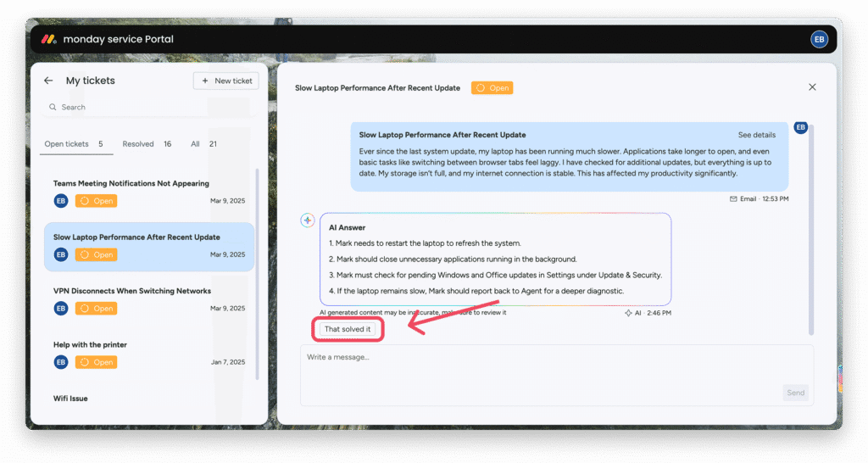Open See details link in message
The width and height of the screenshot is (868, 463).
[x=757, y=135]
